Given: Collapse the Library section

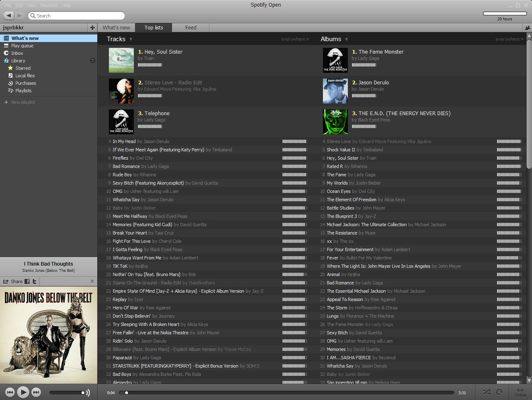Looking at the screenshot, I should point(93,61).
